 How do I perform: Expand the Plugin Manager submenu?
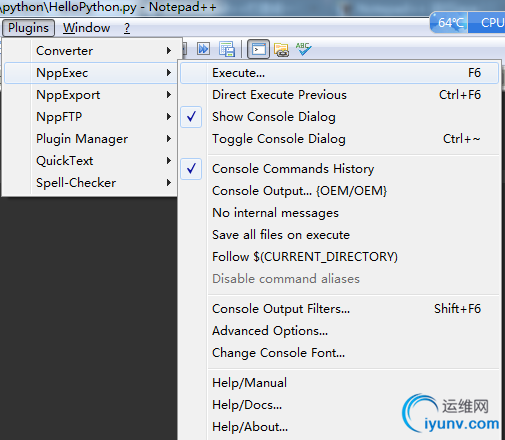tap(91, 139)
